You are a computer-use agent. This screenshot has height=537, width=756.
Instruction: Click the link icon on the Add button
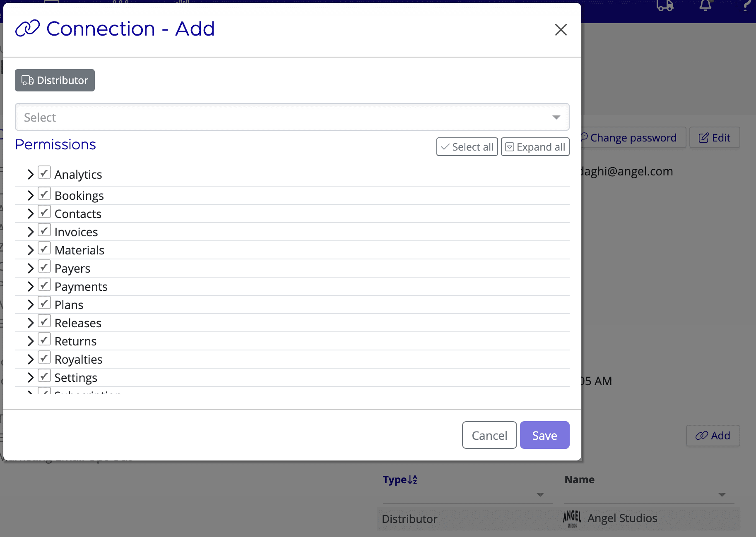(701, 436)
